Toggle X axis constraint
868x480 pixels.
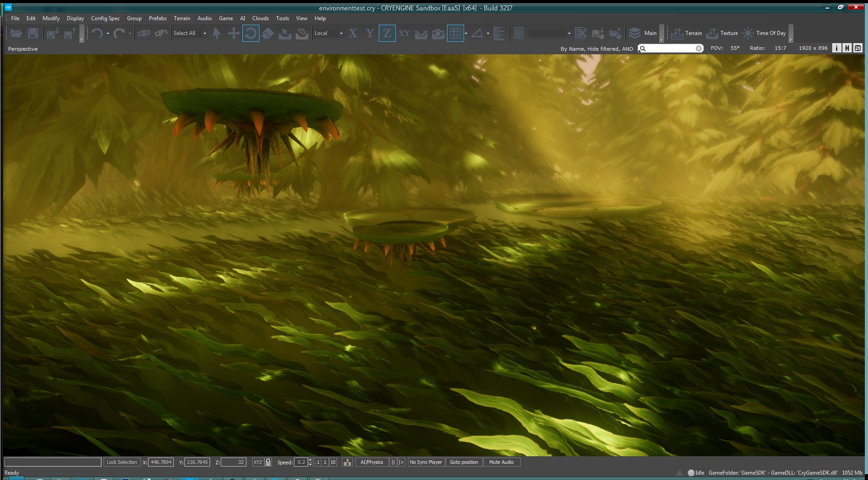pos(353,33)
